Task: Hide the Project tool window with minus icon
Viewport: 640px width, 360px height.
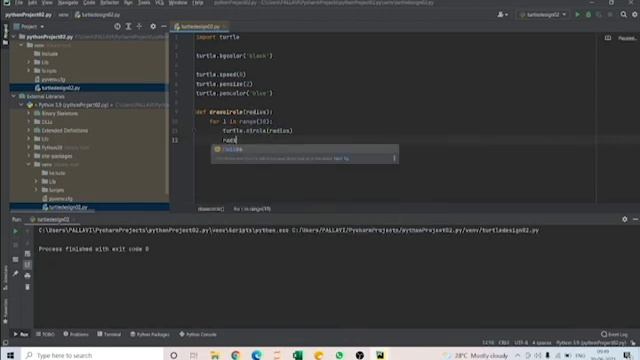Action: pos(164,27)
